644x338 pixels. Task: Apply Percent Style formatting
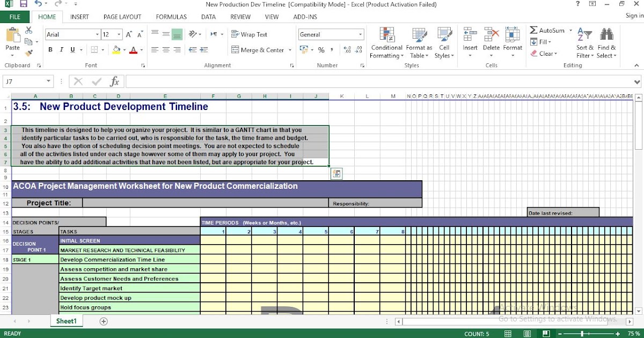tap(320, 49)
